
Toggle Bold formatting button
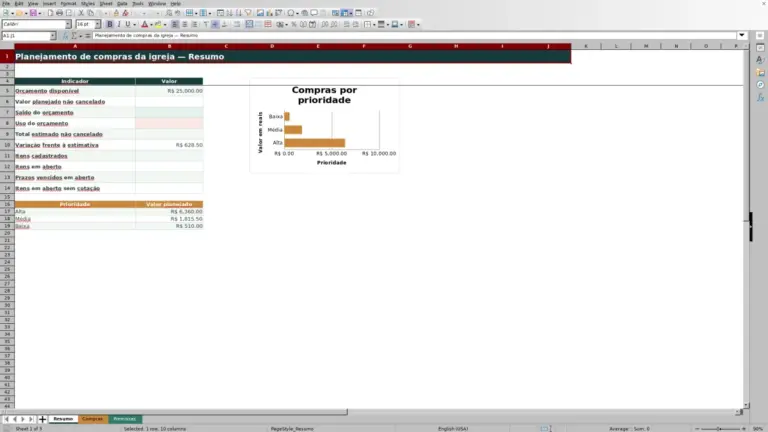[x=110, y=24]
